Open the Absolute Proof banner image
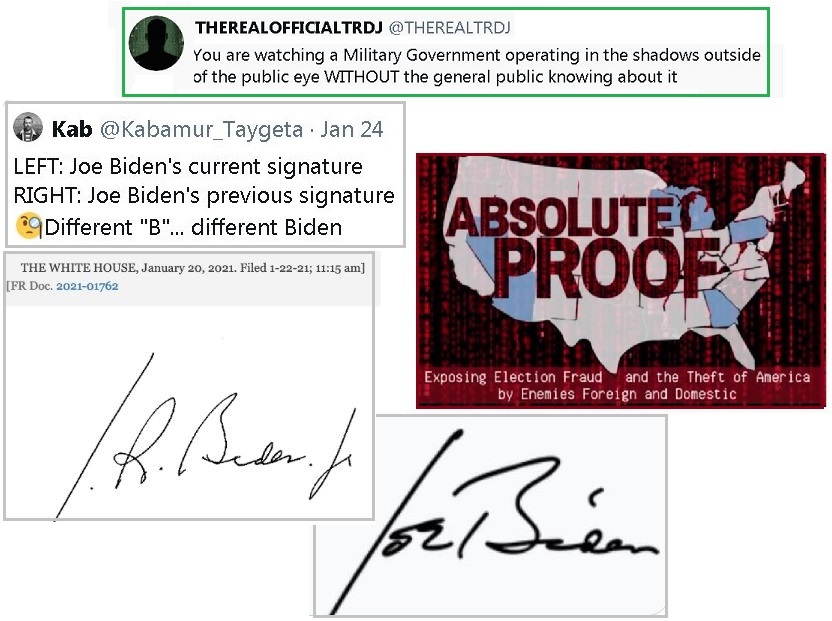 click(x=621, y=281)
